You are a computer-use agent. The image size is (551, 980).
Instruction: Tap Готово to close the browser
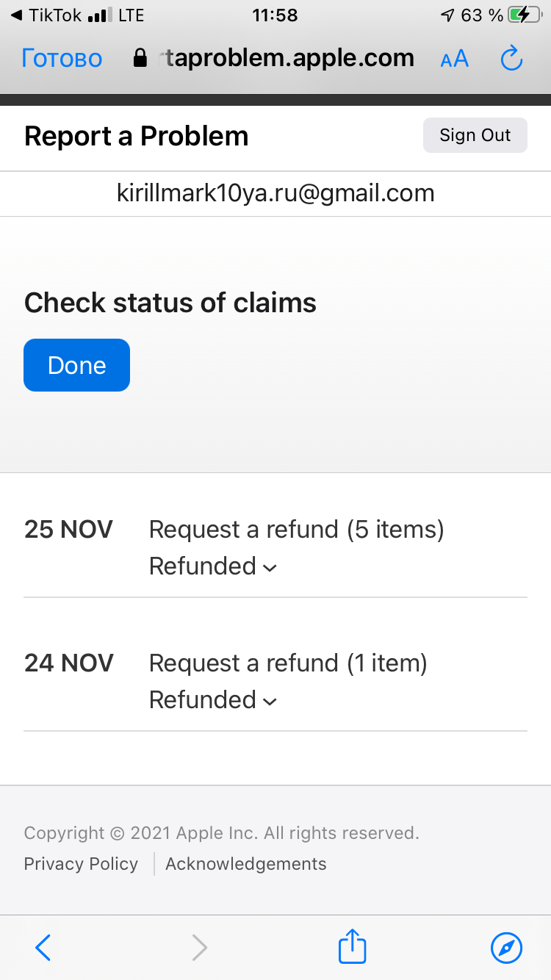point(62,59)
